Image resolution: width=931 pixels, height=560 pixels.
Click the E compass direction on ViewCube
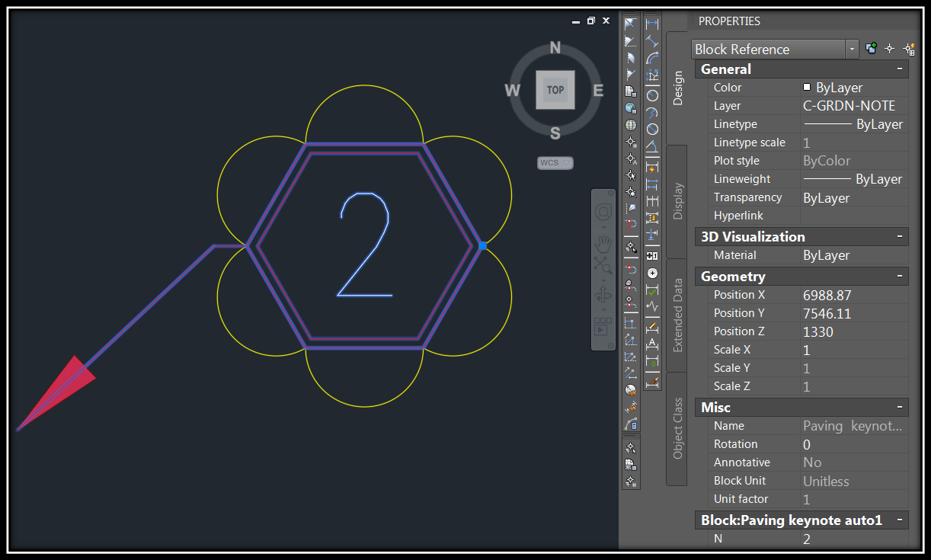[598, 91]
